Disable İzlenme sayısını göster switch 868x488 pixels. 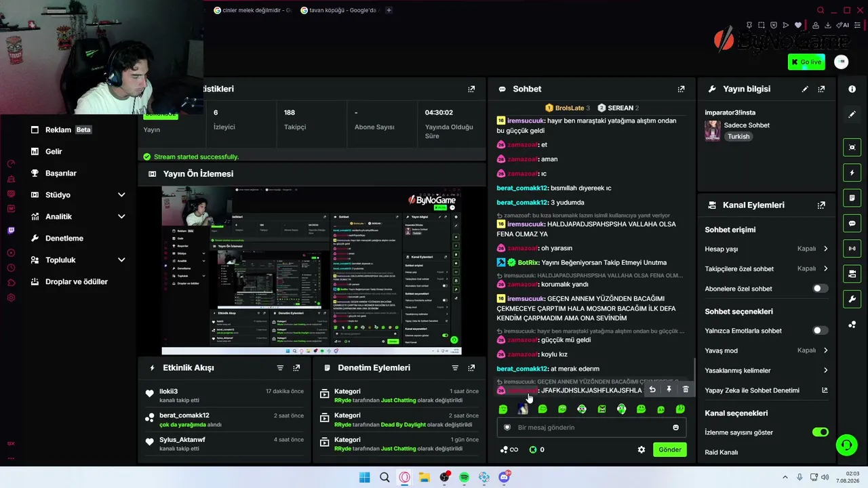[821, 432]
